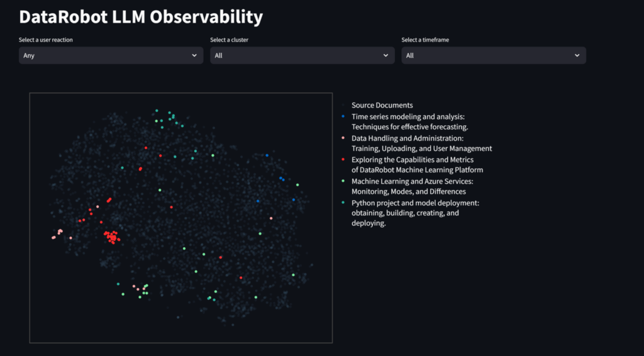
Task: Click the DataRobot LLM Observability page title
Action: click(141, 17)
